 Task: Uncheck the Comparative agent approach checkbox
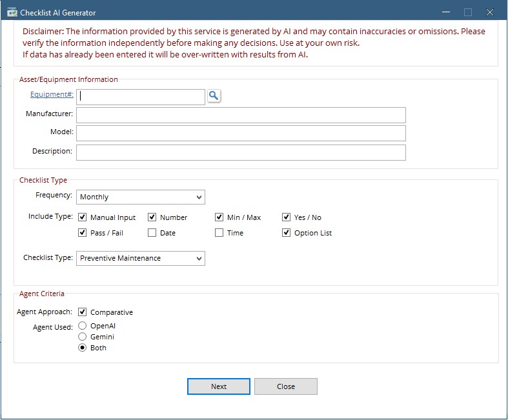click(x=82, y=312)
